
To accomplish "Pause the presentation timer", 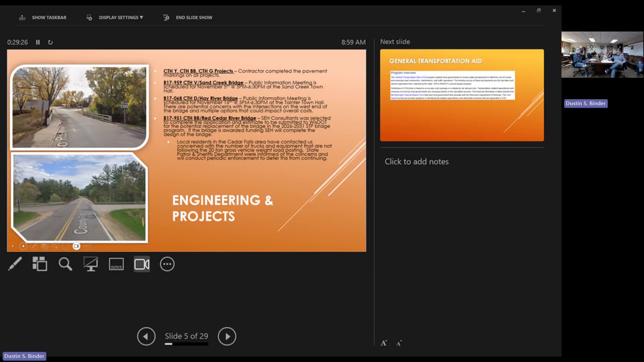I will point(38,42).
